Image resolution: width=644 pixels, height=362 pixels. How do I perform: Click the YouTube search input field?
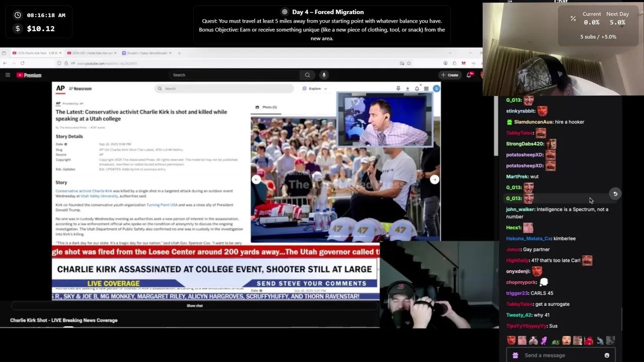234,75
